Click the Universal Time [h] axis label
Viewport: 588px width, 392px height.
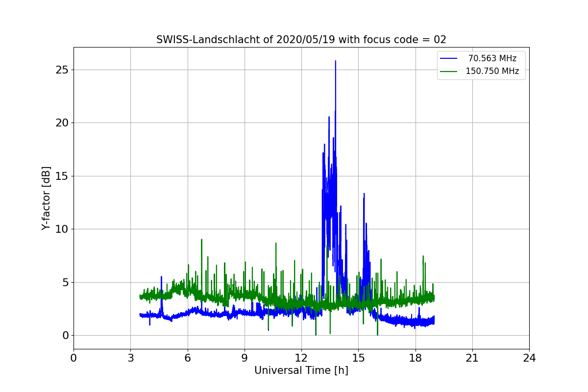tap(301, 370)
